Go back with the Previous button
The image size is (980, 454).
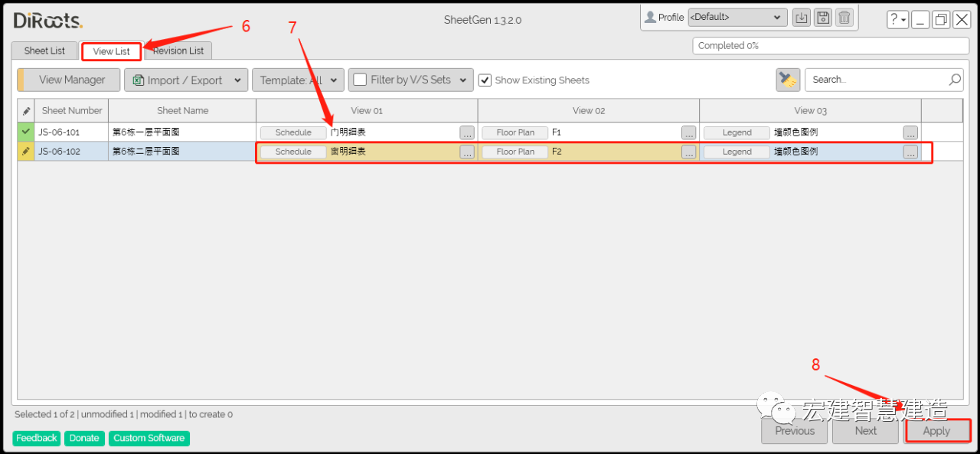pos(795,431)
